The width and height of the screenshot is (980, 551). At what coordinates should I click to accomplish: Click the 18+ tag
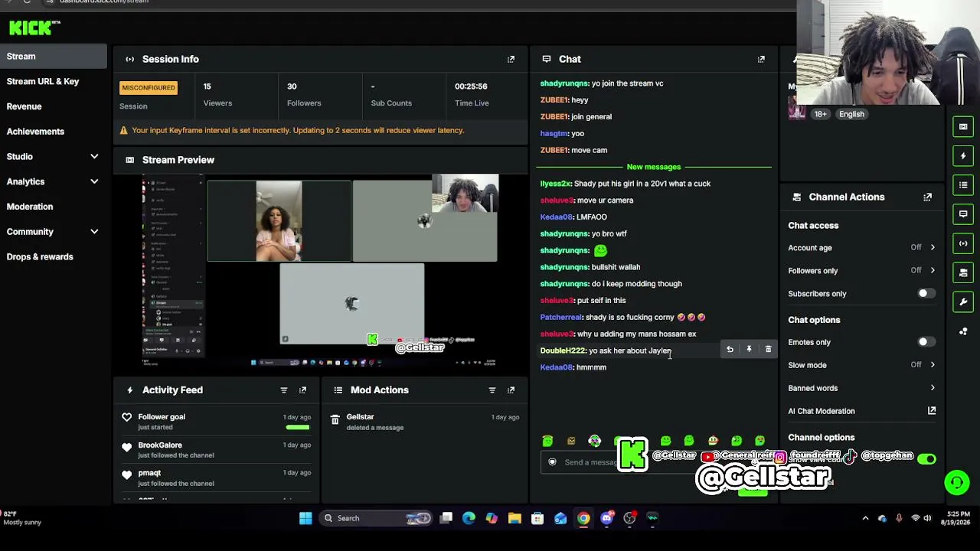pyautogui.click(x=820, y=114)
